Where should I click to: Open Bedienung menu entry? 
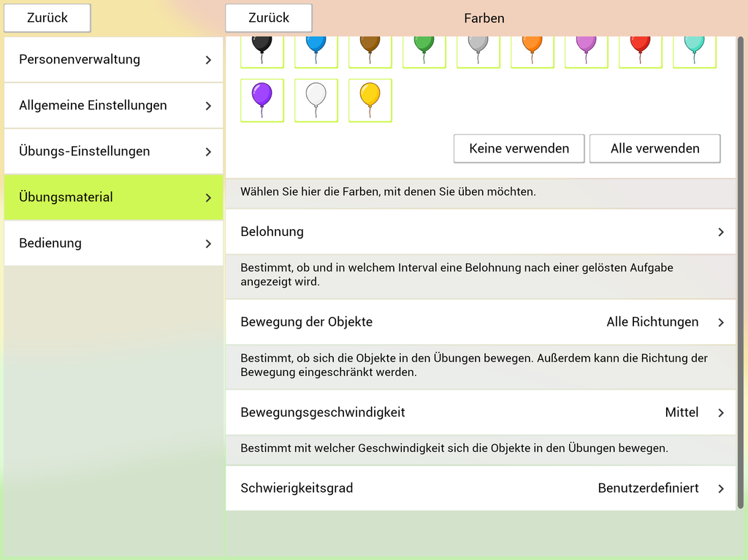[113, 243]
